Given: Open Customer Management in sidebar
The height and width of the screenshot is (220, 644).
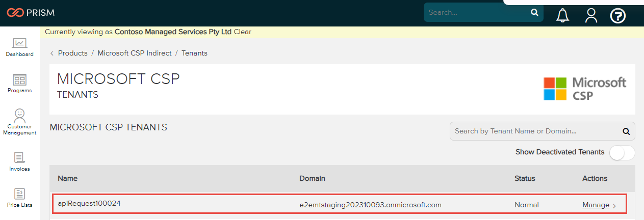Looking at the screenshot, I should (20, 122).
